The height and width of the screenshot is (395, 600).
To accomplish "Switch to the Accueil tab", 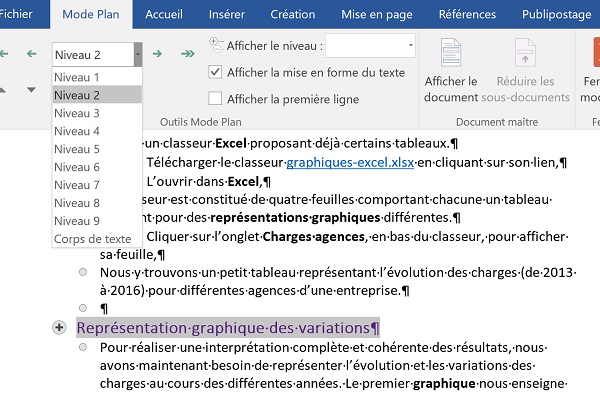I will (x=164, y=14).
